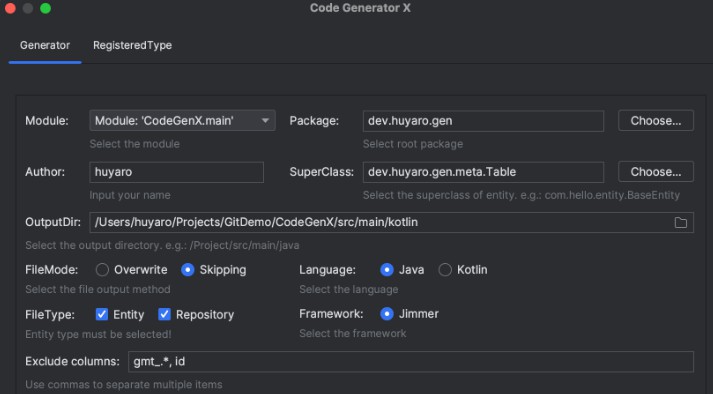This screenshot has width=713, height=394.
Task: Expand the Module dropdown arrow
Action: coord(265,121)
